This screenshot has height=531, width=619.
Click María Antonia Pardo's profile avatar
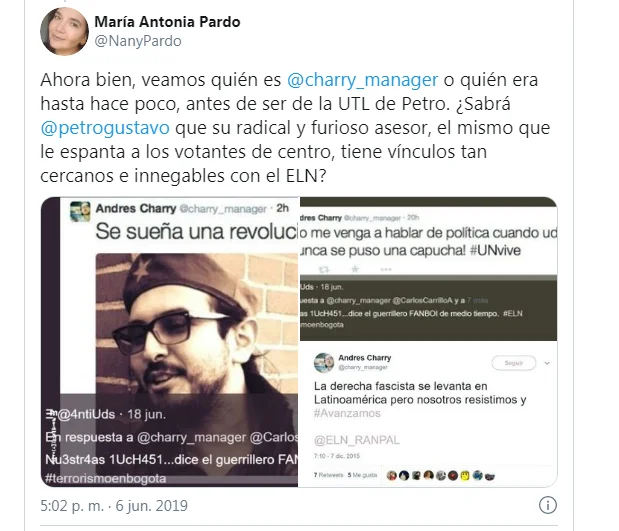click(64, 32)
